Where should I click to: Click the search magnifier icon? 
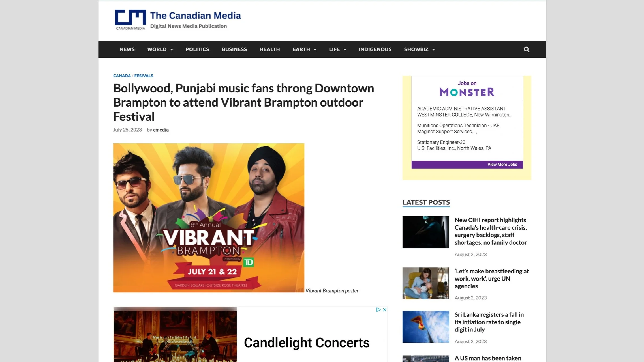point(526,49)
